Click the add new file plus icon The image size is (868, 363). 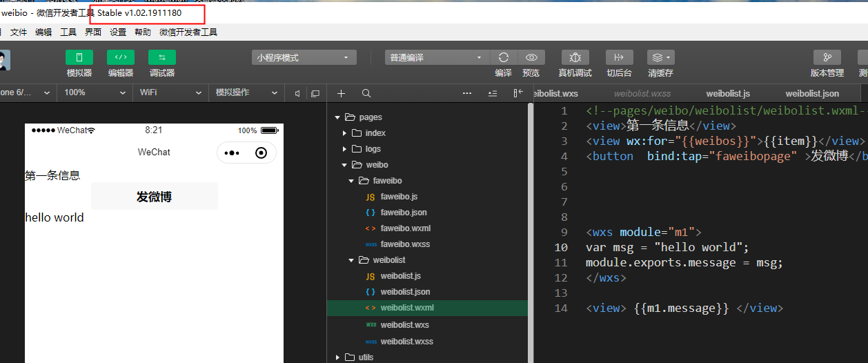[x=341, y=93]
